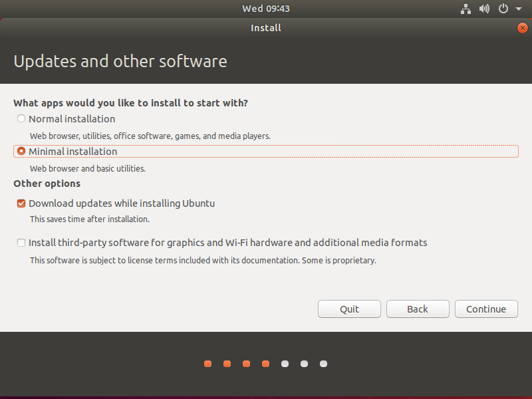Click the third orange progress dot
Image resolution: width=532 pixels, height=399 pixels.
(247, 364)
